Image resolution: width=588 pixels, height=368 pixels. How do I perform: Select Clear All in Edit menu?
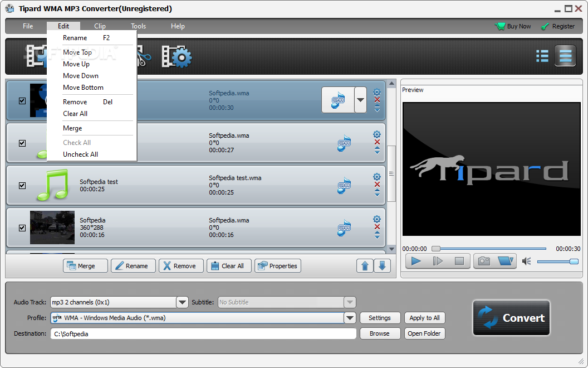92,113
